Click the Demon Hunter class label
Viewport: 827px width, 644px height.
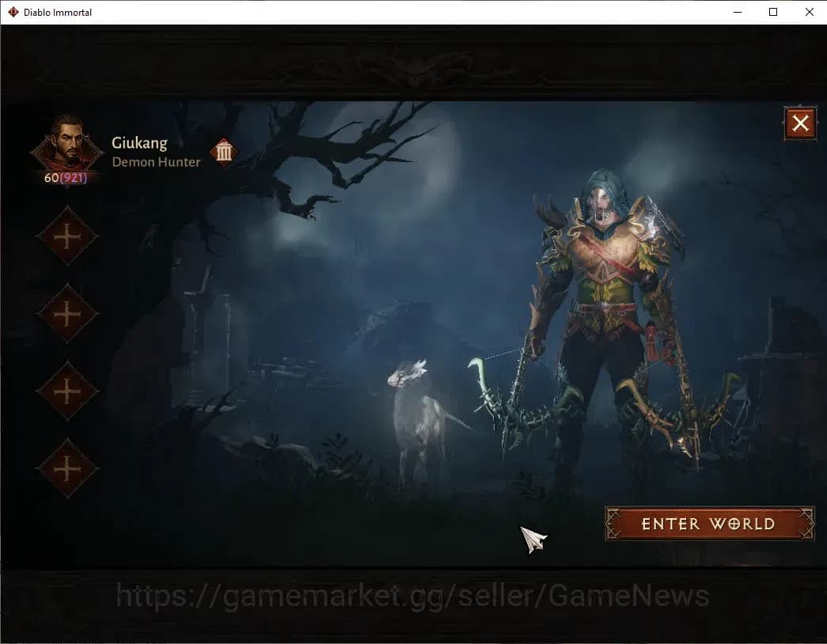(x=156, y=162)
